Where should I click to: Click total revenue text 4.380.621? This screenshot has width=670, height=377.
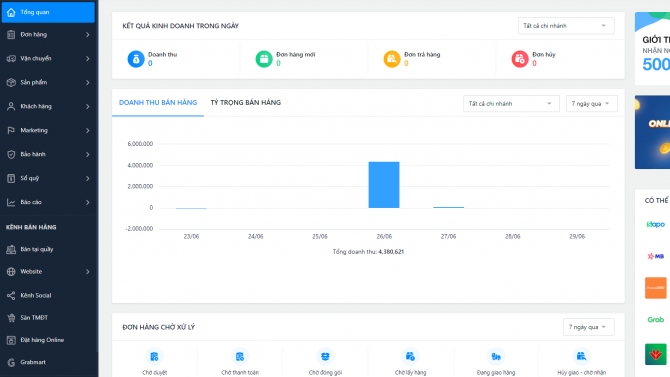coord(391,252)
